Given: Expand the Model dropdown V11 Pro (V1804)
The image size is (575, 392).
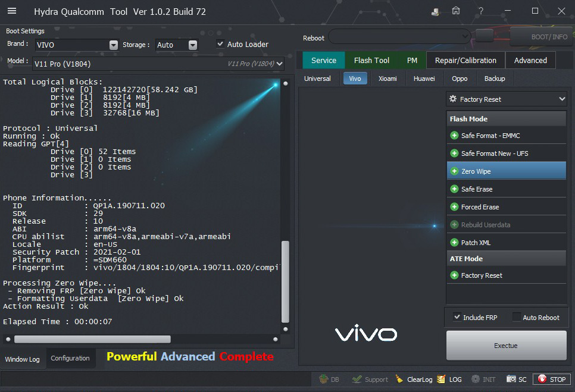Looking at the screenshot, I should pos(158,64).
